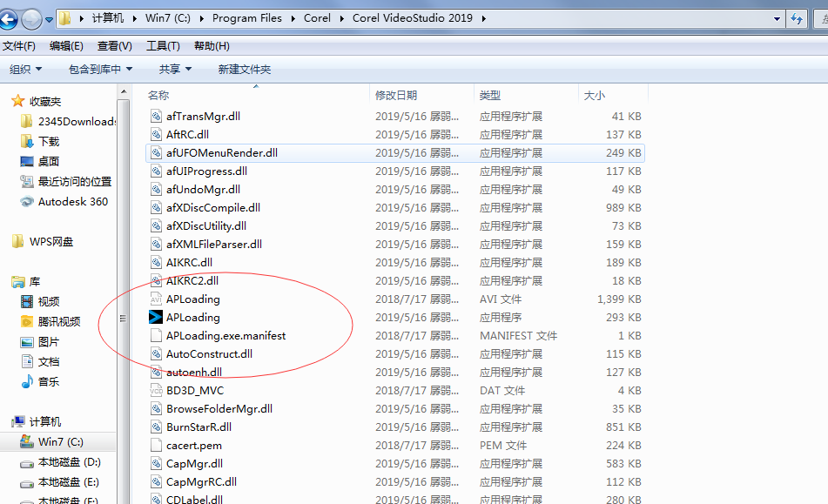Click Corel in the address breadcrumb
828x504 pixels.
coord(317,18)
